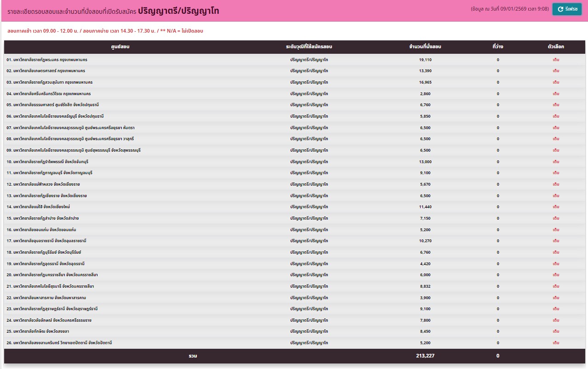Select exam center 02 มหาวิทยาลัยเกษตรศาสตร์
This screenshot has width=588, height=369.
46,71
